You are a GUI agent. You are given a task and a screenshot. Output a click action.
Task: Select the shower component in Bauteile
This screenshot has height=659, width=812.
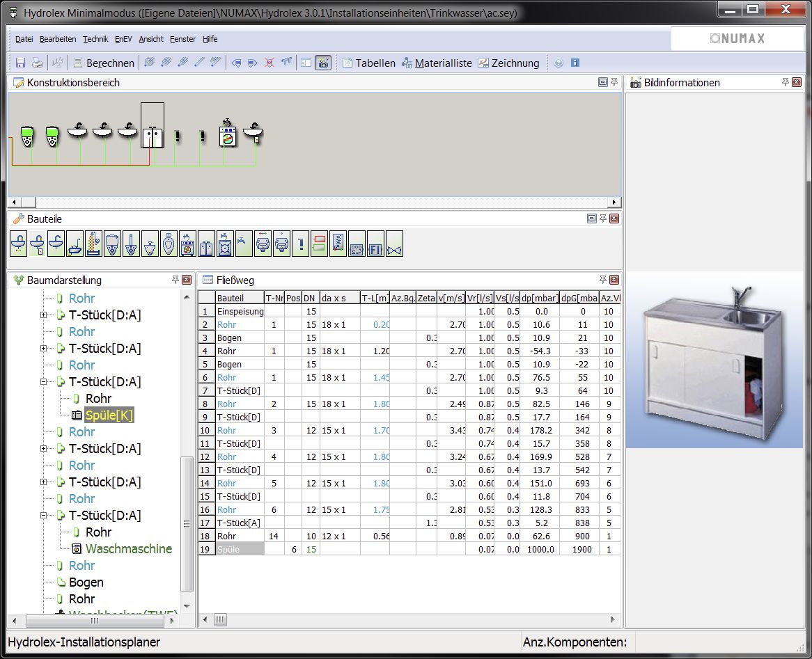93,244
